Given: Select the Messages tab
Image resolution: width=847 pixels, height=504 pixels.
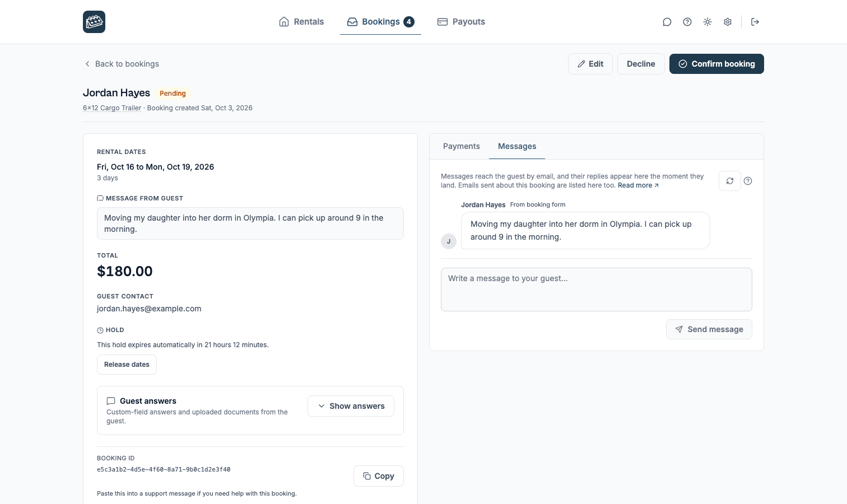Looking at the screenshot, I should [517, 146].
